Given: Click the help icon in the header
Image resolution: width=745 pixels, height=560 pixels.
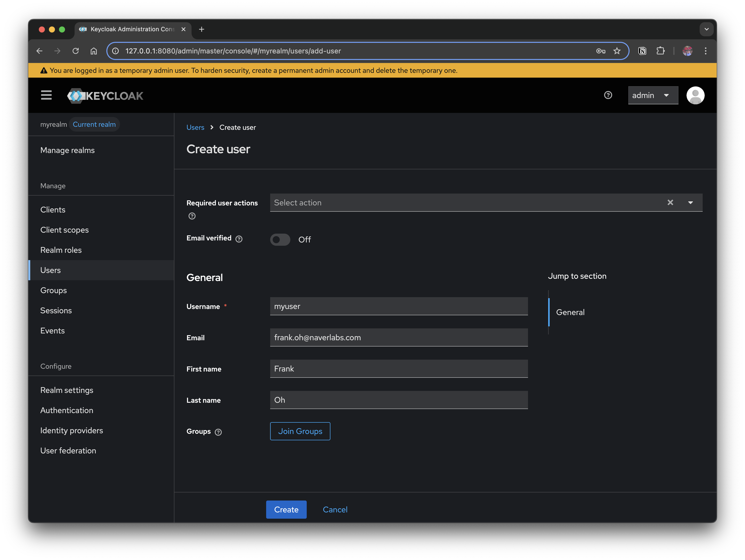Looking at the screenshot, I should coord(608,95).
